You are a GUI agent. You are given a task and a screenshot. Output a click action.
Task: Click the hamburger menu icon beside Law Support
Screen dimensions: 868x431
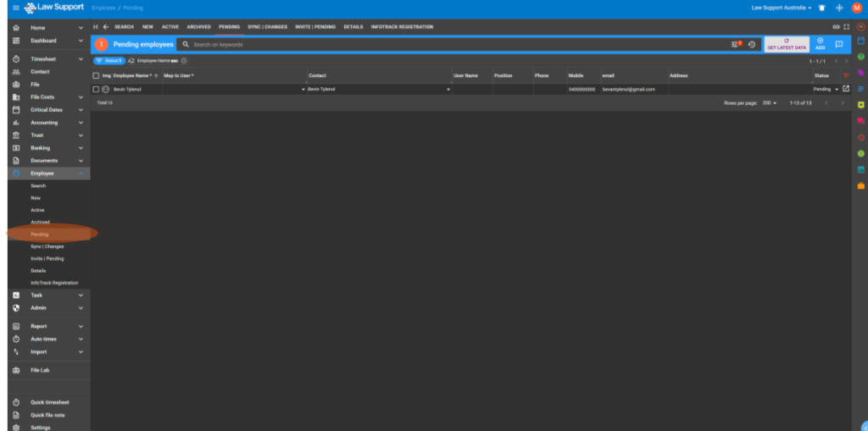[x=15, y=8]
